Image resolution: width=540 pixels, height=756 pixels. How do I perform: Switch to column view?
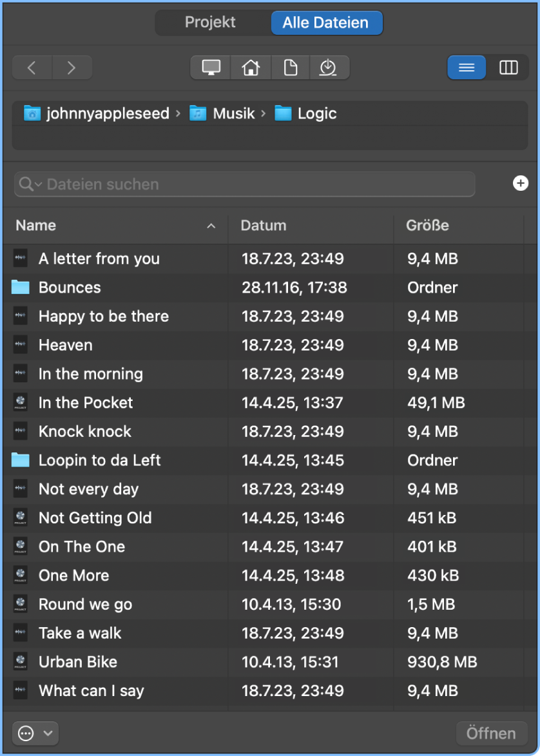point(508,68)
